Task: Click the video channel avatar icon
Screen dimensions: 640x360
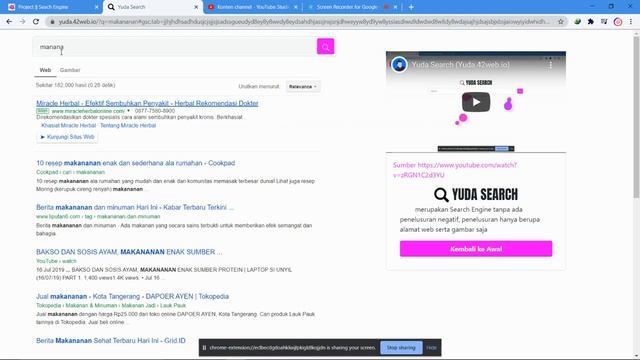Action: (x=399, y=64)
